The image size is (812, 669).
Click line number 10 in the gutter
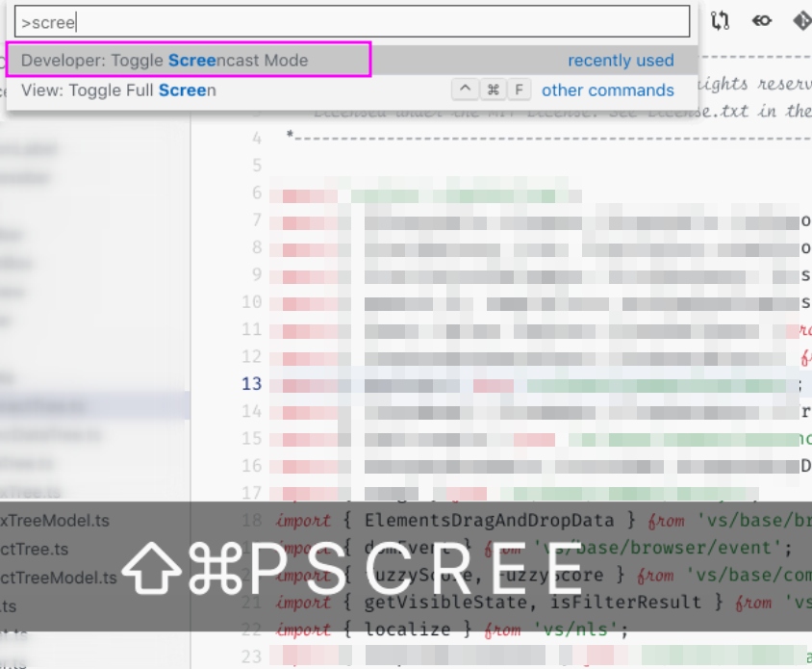(252, 302)
